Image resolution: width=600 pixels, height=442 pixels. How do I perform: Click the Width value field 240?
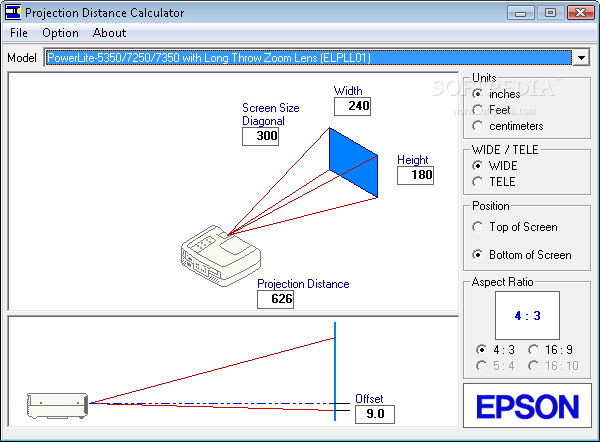coord(352,106)
